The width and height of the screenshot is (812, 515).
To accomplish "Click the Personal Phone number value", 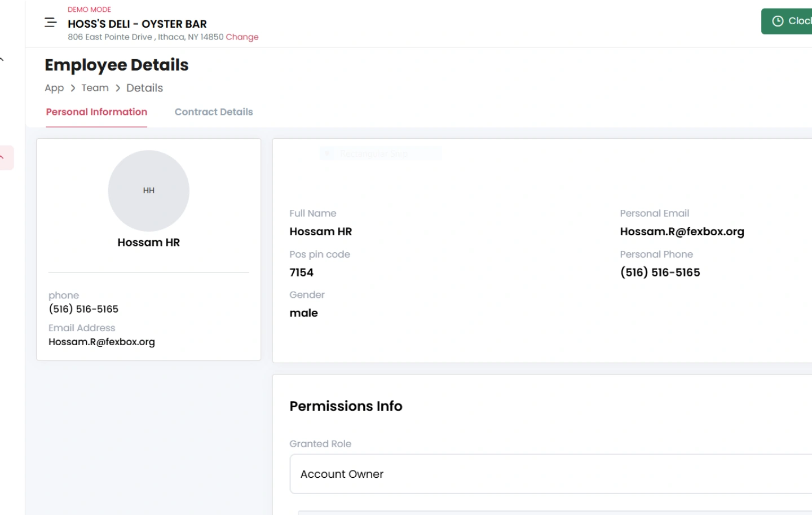I will pos(660,272).
